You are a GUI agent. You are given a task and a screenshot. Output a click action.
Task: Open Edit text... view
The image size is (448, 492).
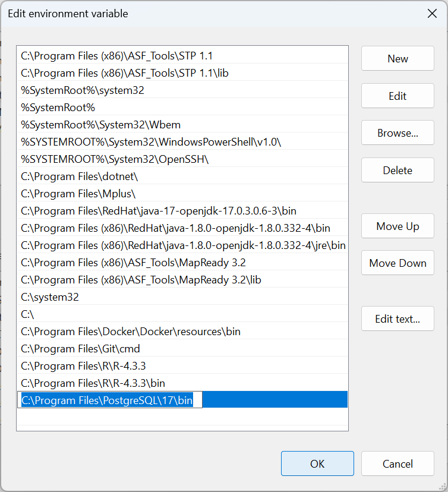[x=397, y=319]
